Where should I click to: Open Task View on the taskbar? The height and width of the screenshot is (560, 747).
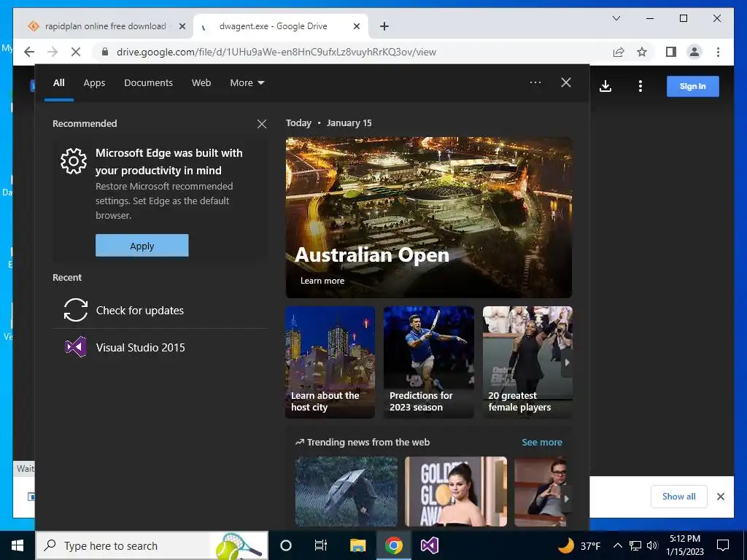(321, 545)
